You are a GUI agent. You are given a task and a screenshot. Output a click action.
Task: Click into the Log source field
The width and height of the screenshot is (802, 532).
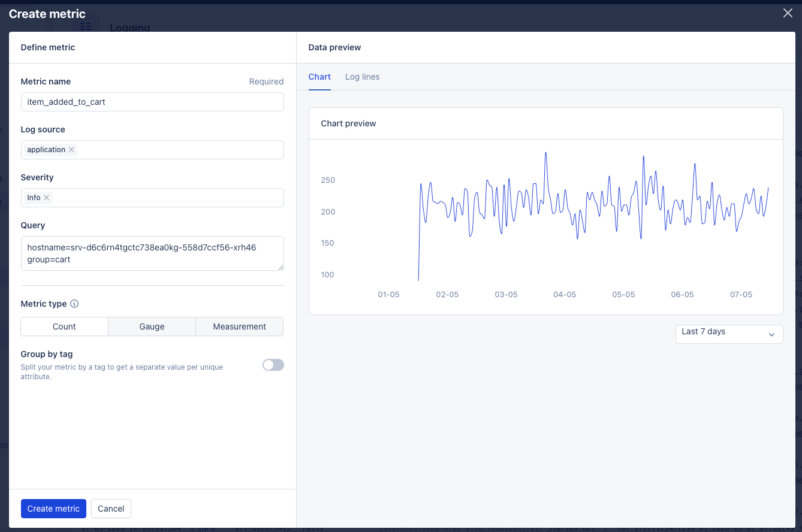click(x=152, y=150)
